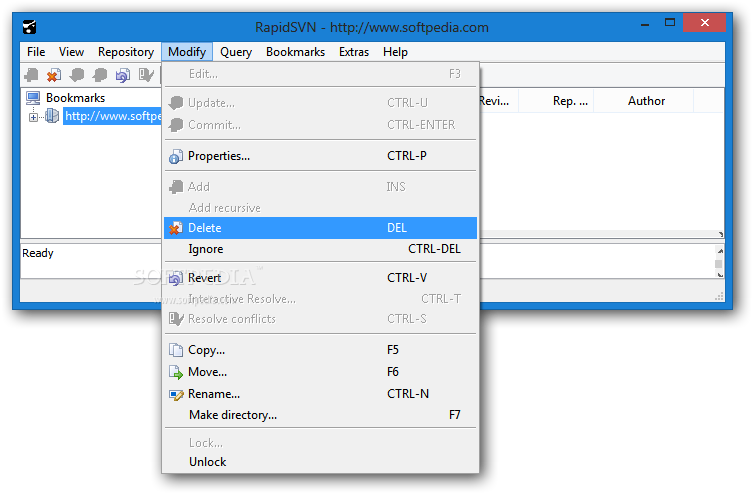Click the Add toolbar icon
This screenshot has width=753, height=494.
pyautogui.click(x=32, y=75)
